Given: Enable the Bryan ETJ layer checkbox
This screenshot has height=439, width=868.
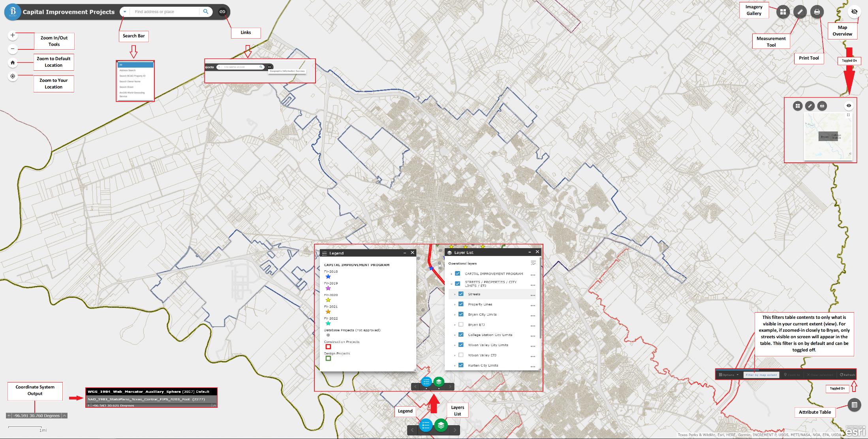Looking at the screenshot, I should pyautogui.click(x=461, y=324).
